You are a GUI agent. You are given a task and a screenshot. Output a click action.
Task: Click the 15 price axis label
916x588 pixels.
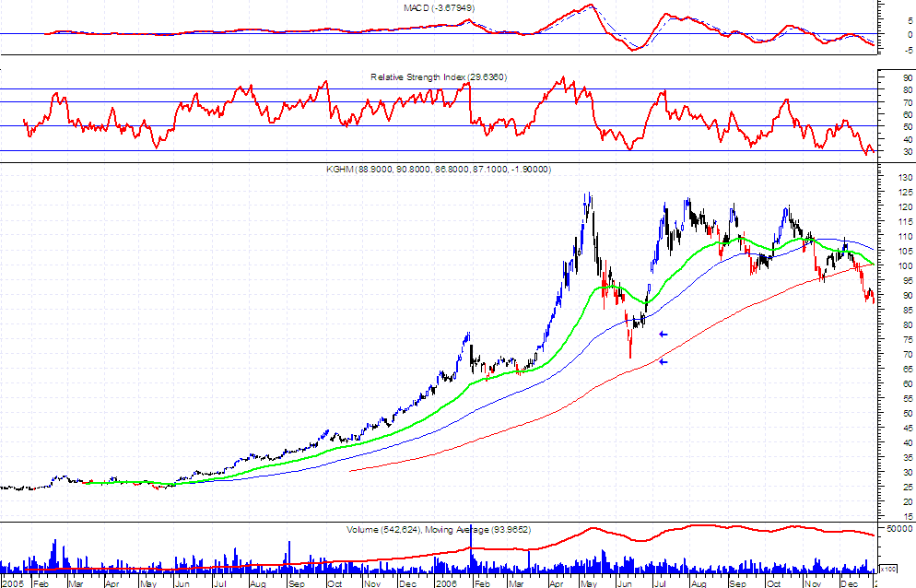coord(908,517)
